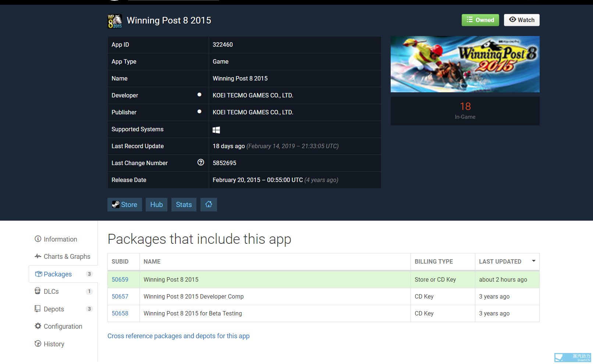Image resolution: width=593 pixels, height=364 pixels.
Task: Open package 50658 link
Action: 120,313
